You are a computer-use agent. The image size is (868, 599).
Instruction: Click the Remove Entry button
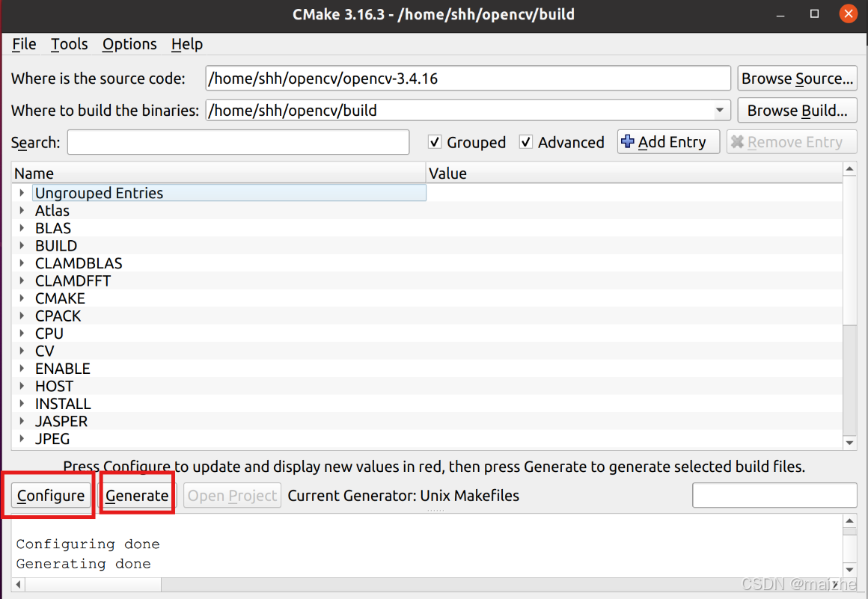792,142
